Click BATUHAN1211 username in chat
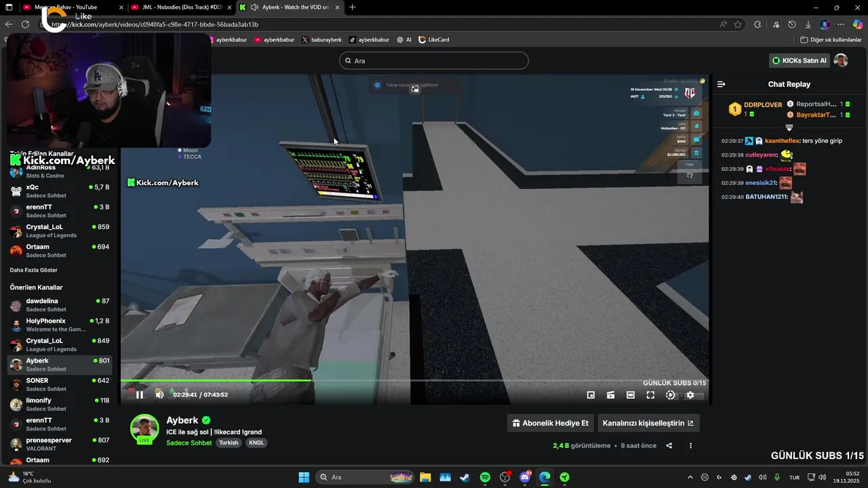 coord(766,197)
